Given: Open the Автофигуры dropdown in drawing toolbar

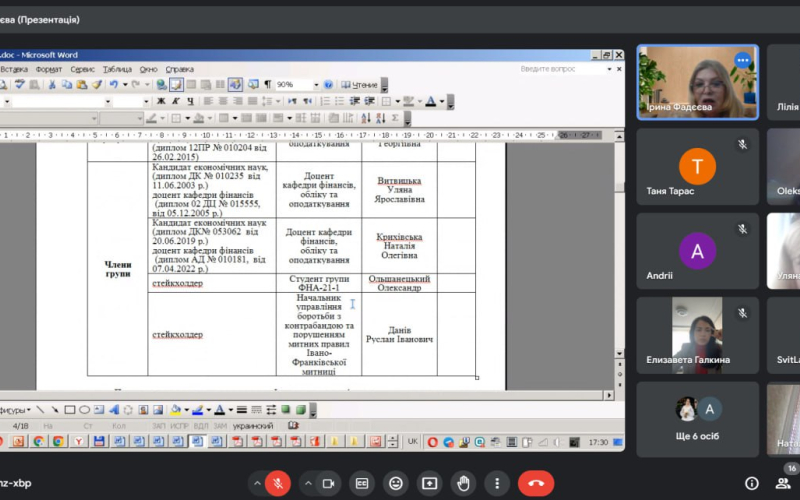Looking at the screenshot, I should click(15, 410).
